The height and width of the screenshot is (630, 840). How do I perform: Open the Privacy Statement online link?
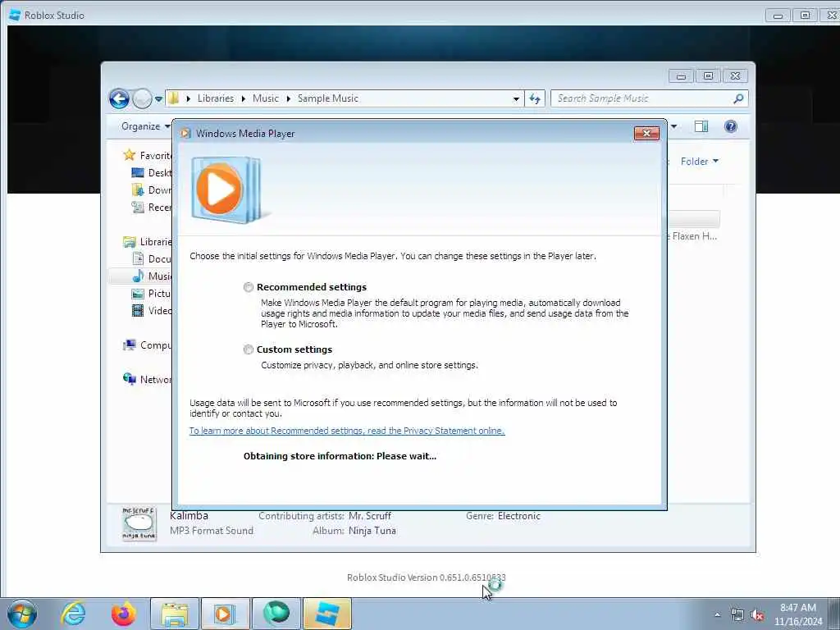(x=347, y=431)
